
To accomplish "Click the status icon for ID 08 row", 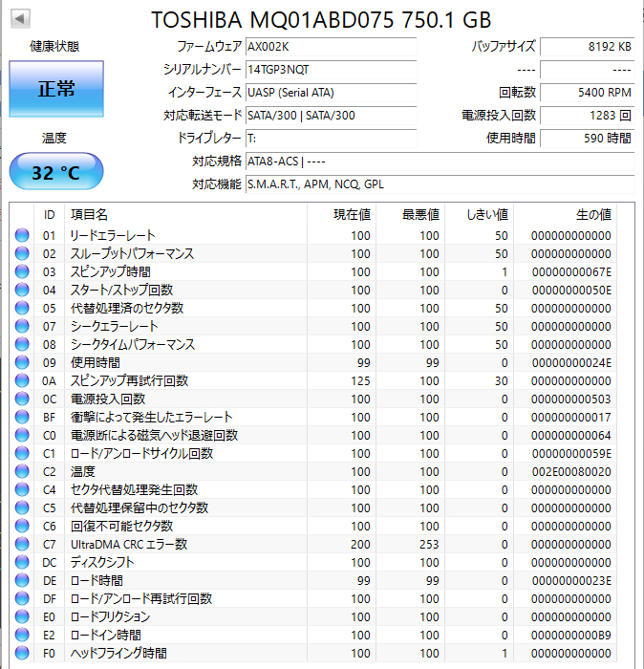I will click(22, 344).
